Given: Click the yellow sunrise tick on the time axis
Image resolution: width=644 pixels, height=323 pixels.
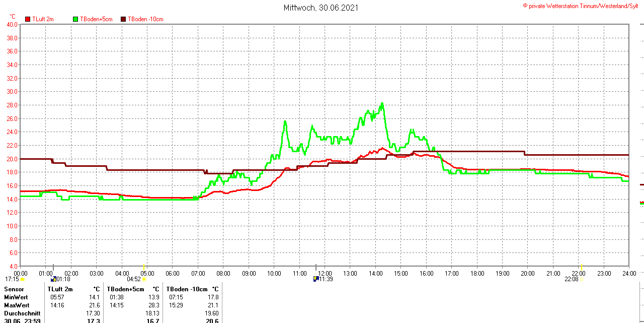Looking at the screenshot, I should (x=144, y=266).
